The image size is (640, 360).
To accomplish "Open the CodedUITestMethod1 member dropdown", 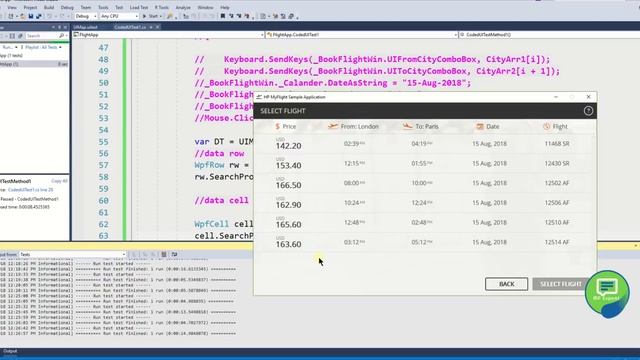I will pyautogui.click(x=549, y=35).
